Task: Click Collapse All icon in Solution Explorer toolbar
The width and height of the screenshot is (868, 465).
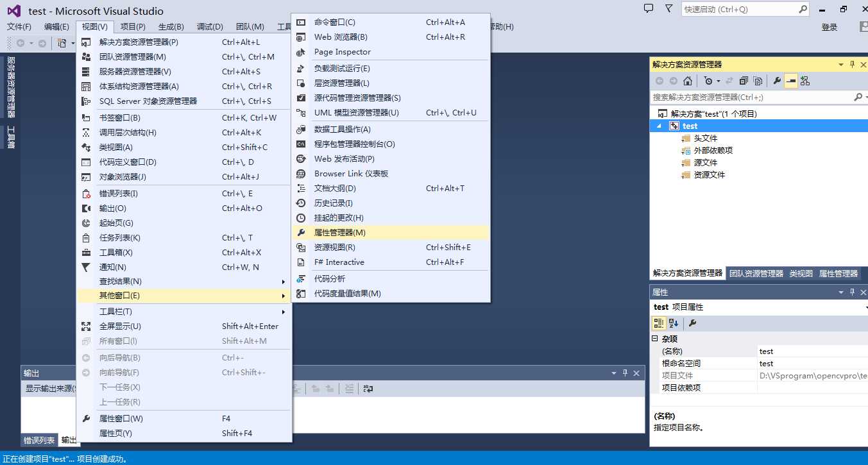Action: 744,81
